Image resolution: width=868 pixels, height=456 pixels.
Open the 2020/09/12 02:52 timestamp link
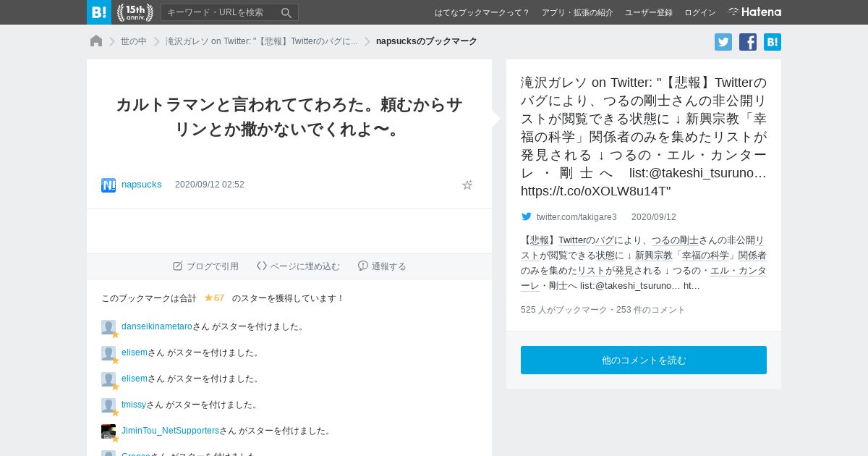click(210, 185)
